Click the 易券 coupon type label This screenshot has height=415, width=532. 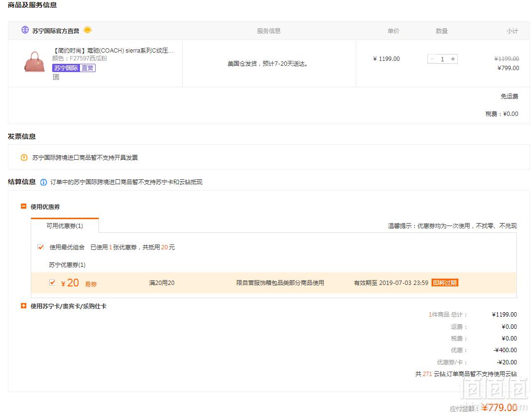[x=91, y=284]
